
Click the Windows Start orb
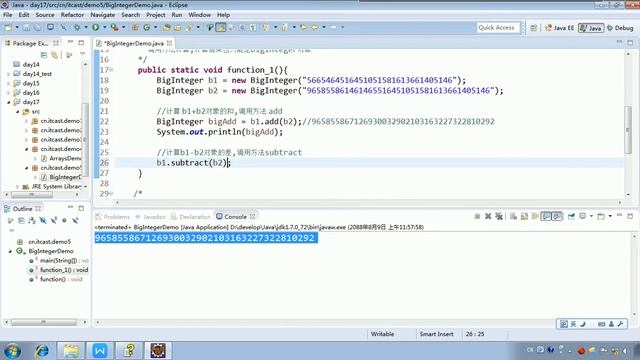(12, 351)
